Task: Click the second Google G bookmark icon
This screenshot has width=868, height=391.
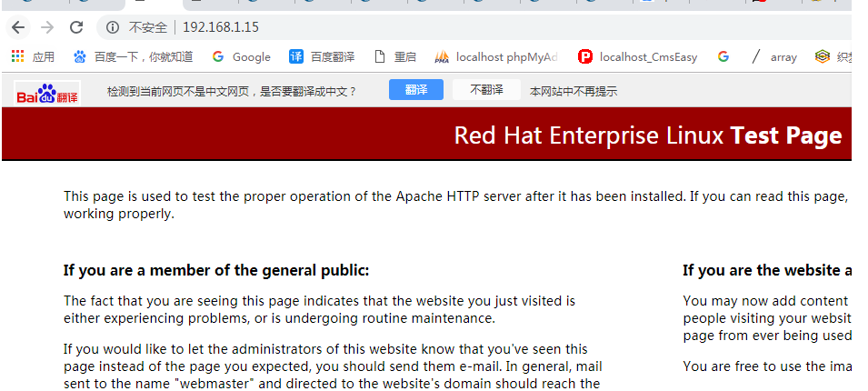Action: click(x=723, y=56)
